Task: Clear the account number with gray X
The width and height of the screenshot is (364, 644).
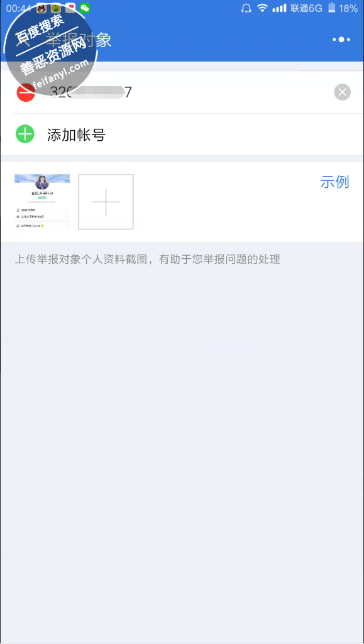Action: pyautogui.click(x=342, y=92)
